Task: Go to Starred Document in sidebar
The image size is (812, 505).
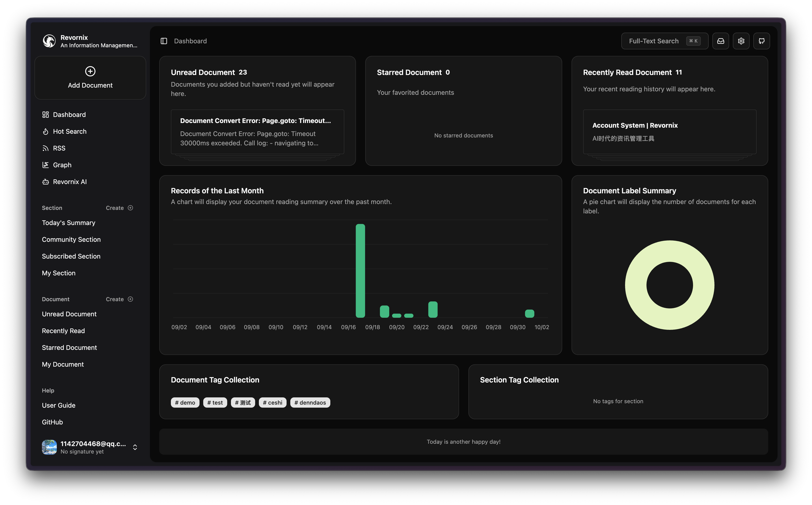Action: (x=69, y=348)
